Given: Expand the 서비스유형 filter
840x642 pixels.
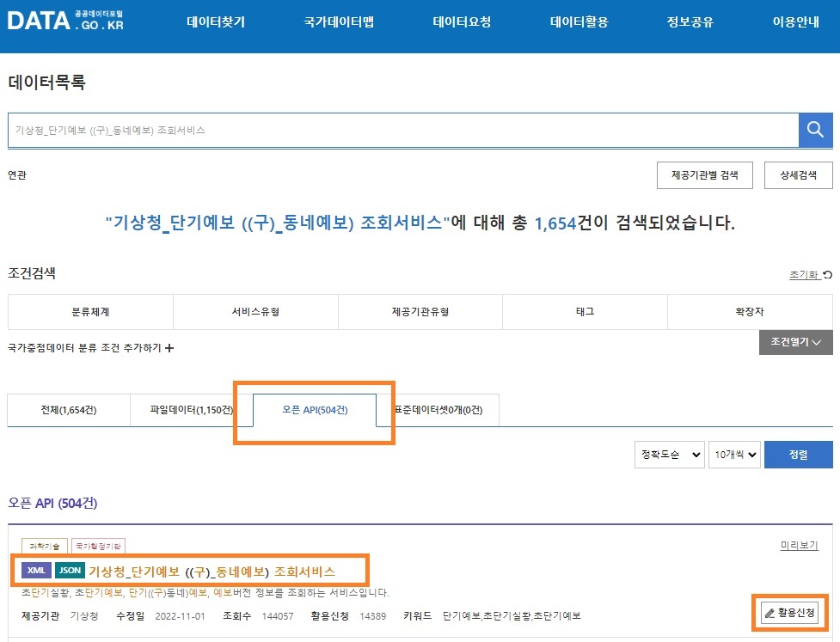Looking at the screenshot, I should pyautogui.click(x=255, y=312).
